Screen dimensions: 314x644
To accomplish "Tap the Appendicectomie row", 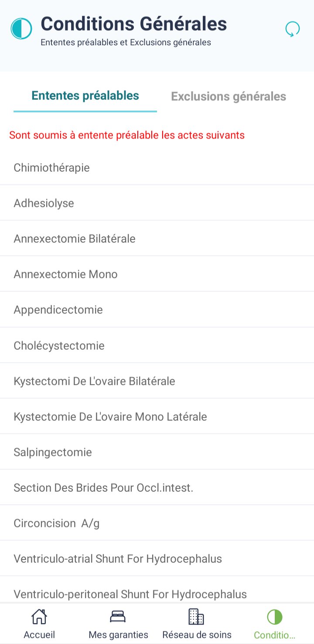I will coord(157,310).
